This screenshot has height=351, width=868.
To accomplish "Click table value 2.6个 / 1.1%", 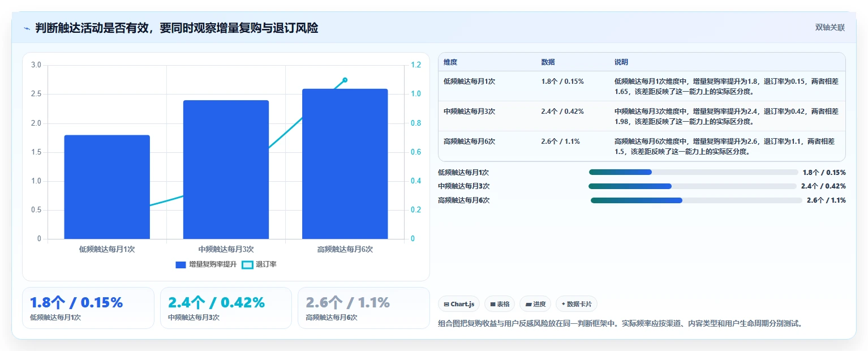I will (560, 142).
